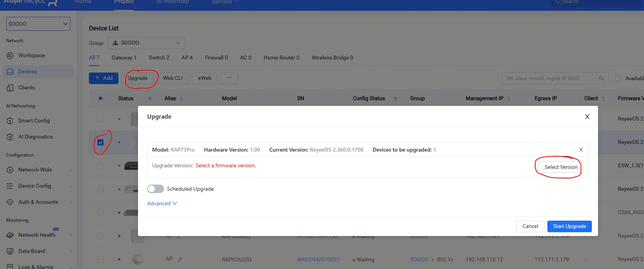Screen dimensions: 644x269
Task: Check the checkbox for ESW_1.0 switch row
Action: (x=100, y=166)
